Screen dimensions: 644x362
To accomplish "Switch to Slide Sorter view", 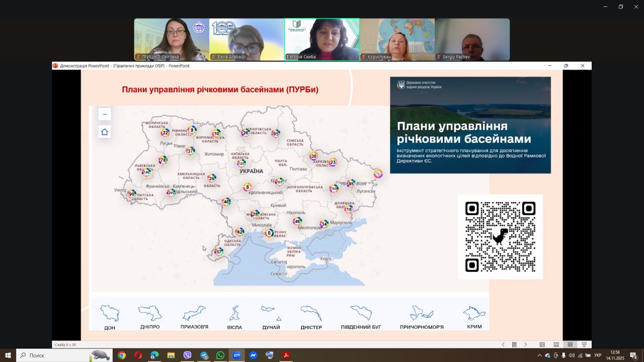I will (556, 344).
